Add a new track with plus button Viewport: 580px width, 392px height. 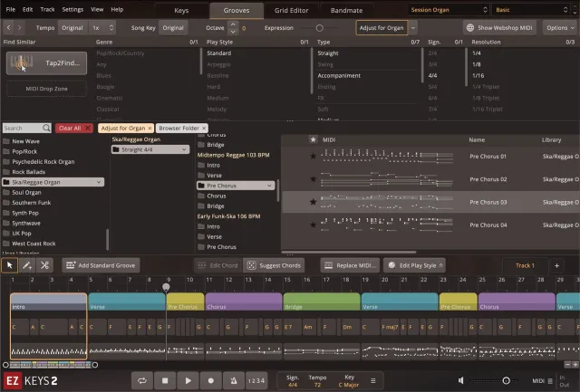tap(556, 265)
